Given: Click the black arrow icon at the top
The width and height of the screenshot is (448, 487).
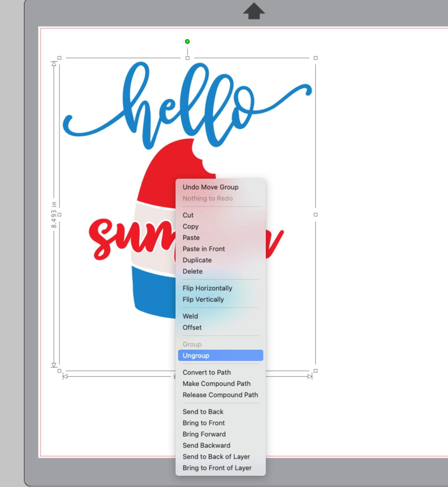Looking at the screenshot, I should tap(254, 11).
